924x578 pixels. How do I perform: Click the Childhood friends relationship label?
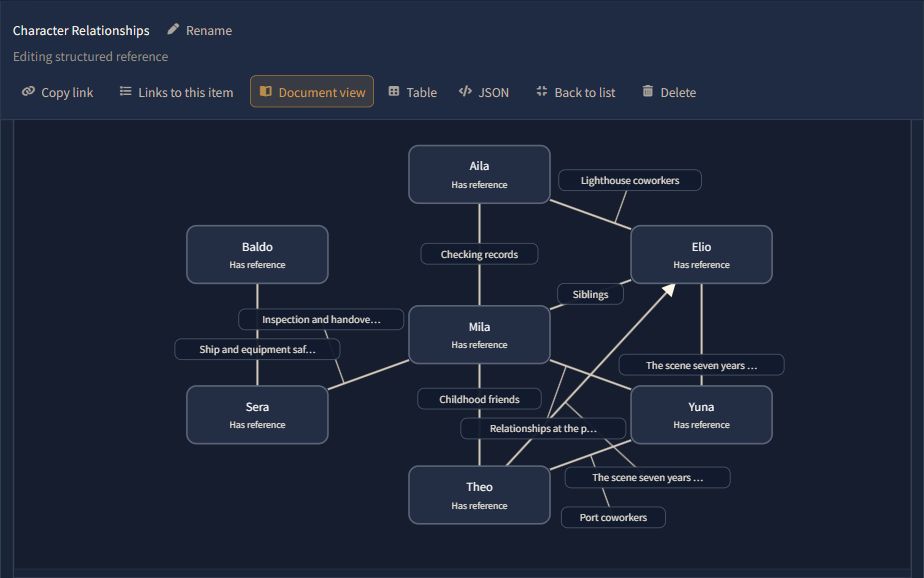(479, 399)
